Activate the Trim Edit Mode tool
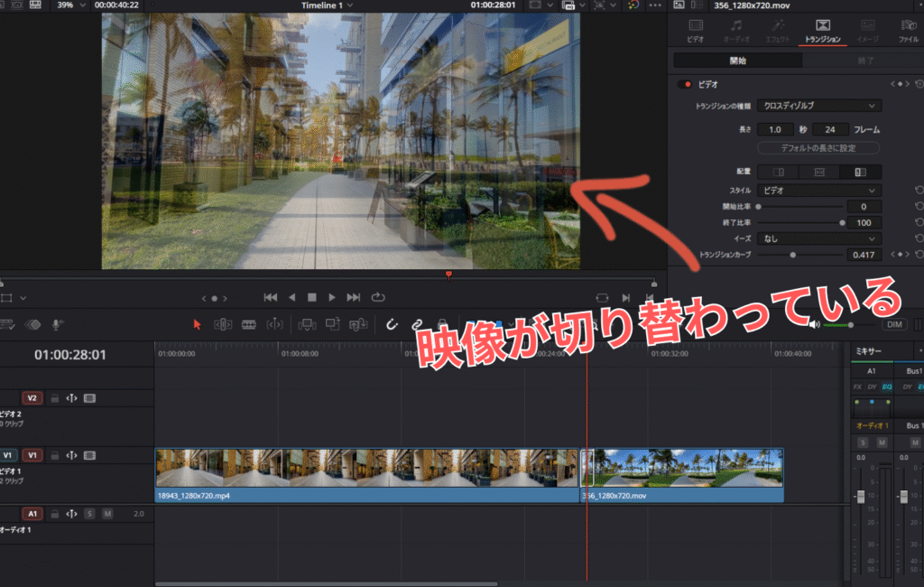924x587 pixels. [224, 324]
